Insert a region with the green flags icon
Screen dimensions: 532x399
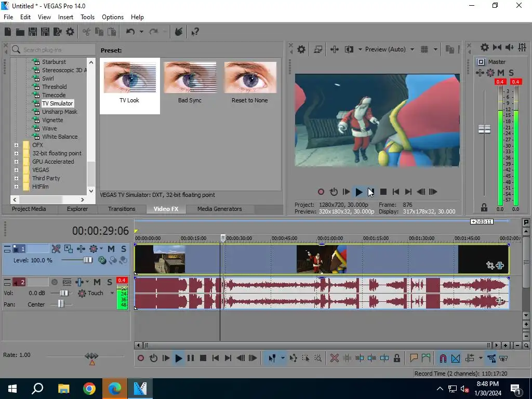(426, 358)
